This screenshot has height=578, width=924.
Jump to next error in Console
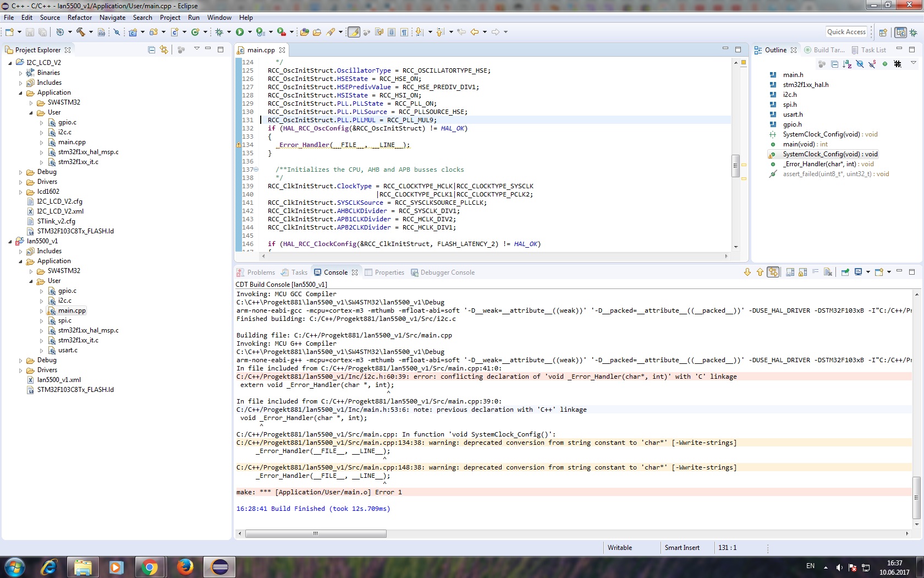tap(747, 272)
